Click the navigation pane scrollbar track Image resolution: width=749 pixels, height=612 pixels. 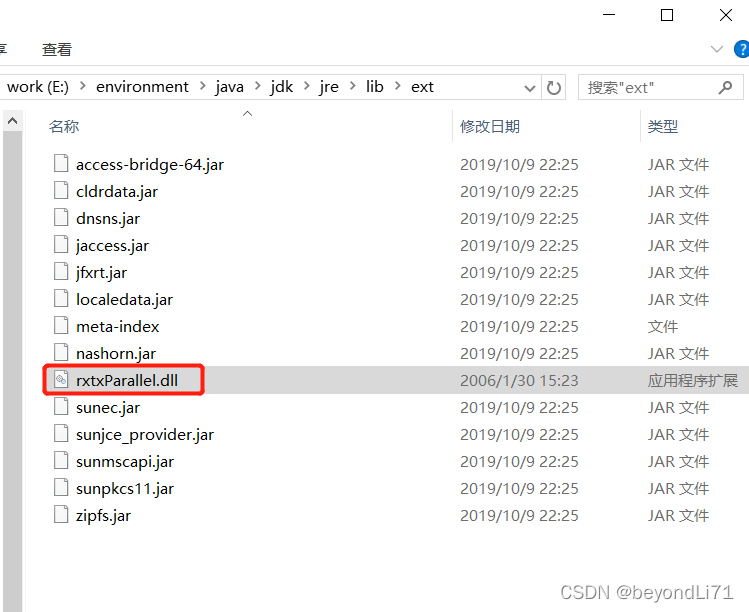pos(12,371)
